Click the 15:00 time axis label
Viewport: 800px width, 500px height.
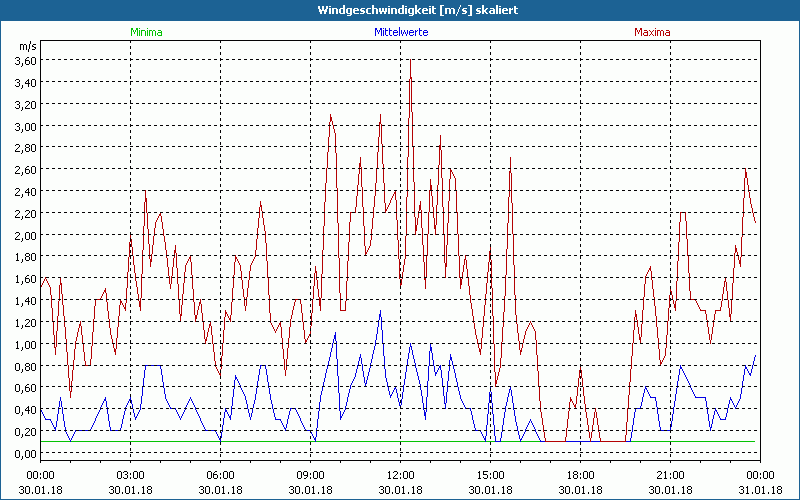point(490,474)
